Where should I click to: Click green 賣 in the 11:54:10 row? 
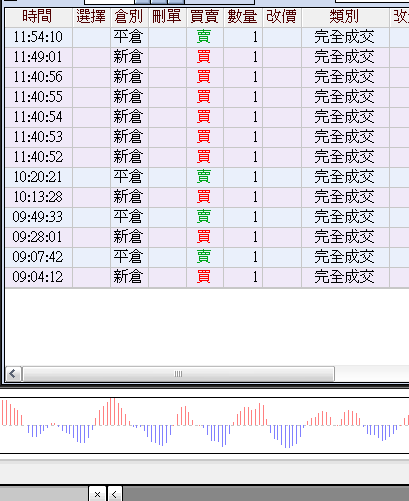[204, 37]
